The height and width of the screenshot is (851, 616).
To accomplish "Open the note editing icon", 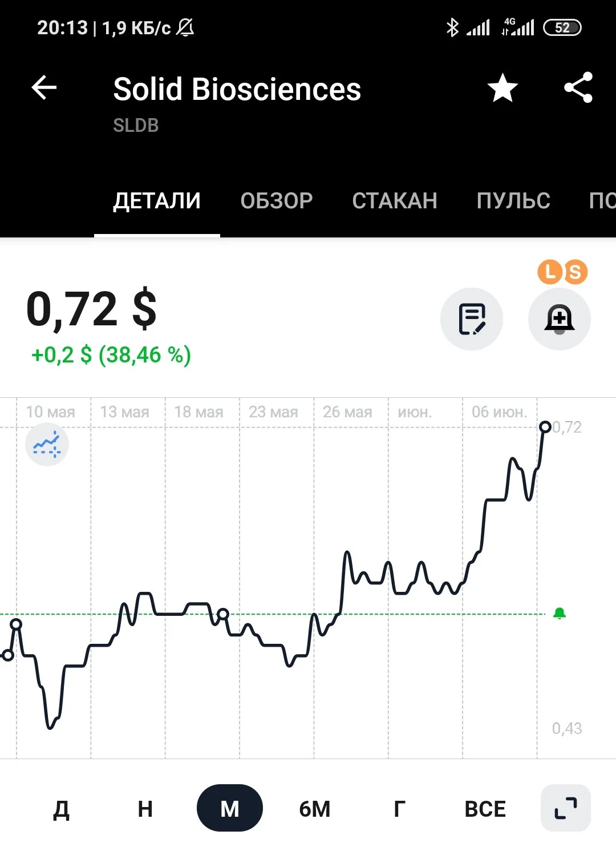I will point(472,319).
